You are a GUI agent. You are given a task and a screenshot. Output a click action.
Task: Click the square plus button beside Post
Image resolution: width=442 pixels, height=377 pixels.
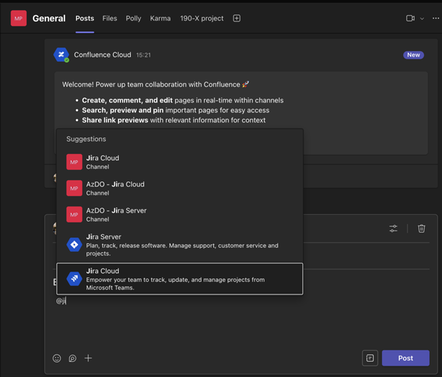370,358
